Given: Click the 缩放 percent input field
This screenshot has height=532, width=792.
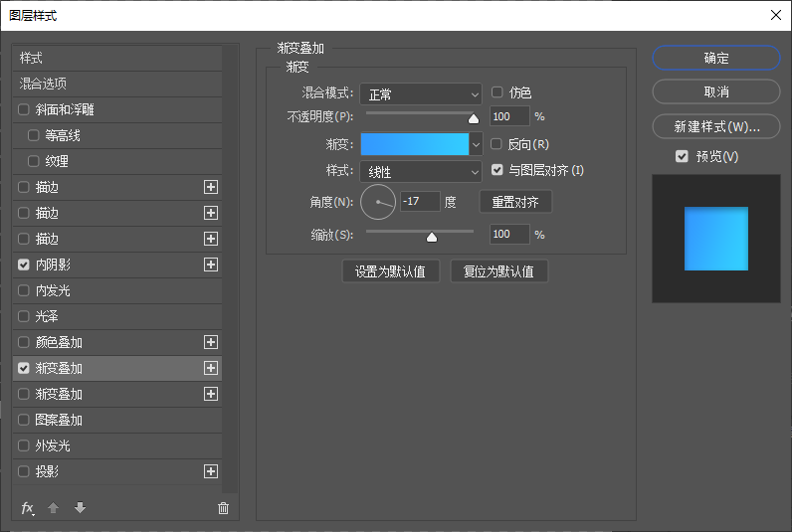Looking at the screenshot, I should pyautogui.click(x=509, y=235).
